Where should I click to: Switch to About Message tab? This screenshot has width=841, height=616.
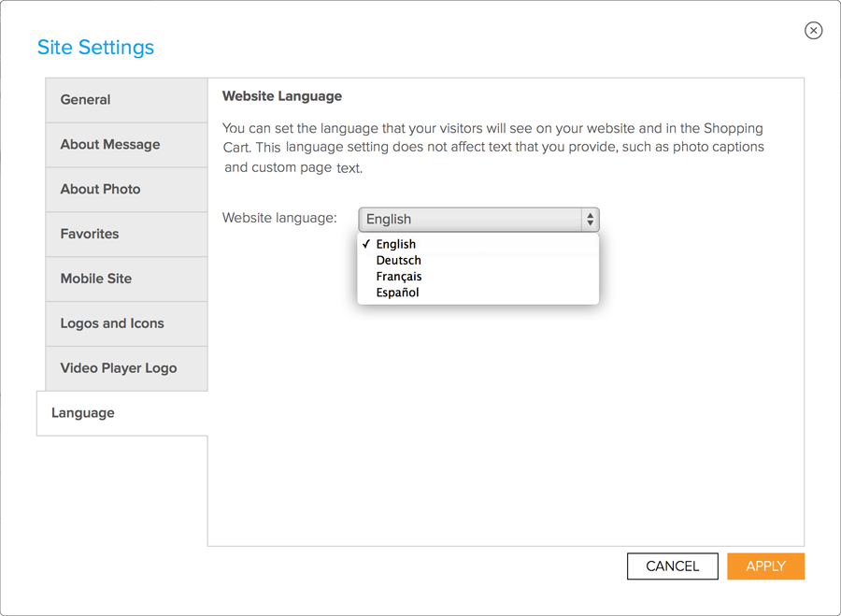click(126, 145)
